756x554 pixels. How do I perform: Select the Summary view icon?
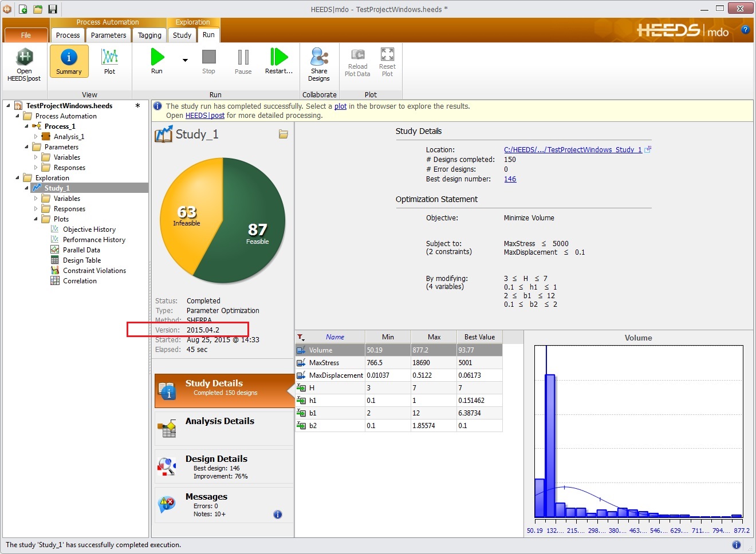coord(69,61)
